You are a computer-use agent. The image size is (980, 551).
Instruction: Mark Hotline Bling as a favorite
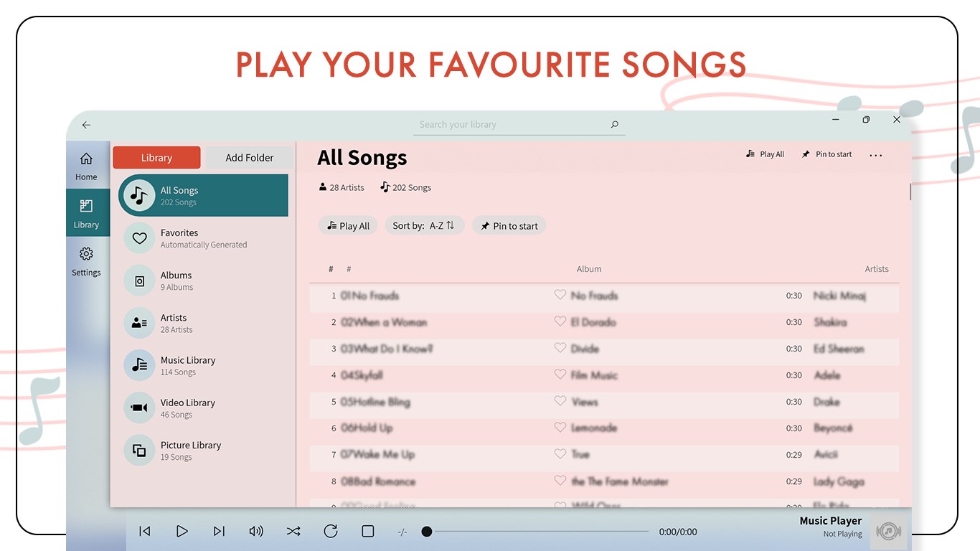[x=560, y=401]
